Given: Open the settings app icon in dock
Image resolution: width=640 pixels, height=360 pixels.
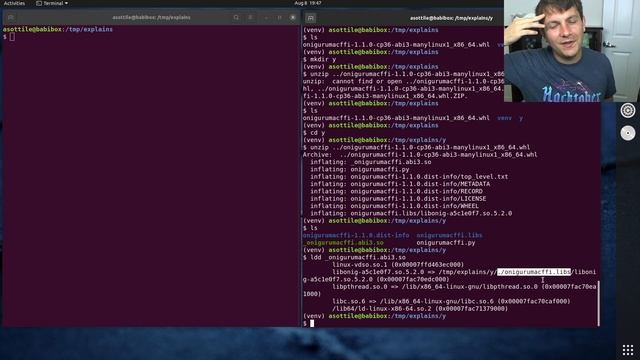Looking at the screenshot, I should [x=628, y=110].
